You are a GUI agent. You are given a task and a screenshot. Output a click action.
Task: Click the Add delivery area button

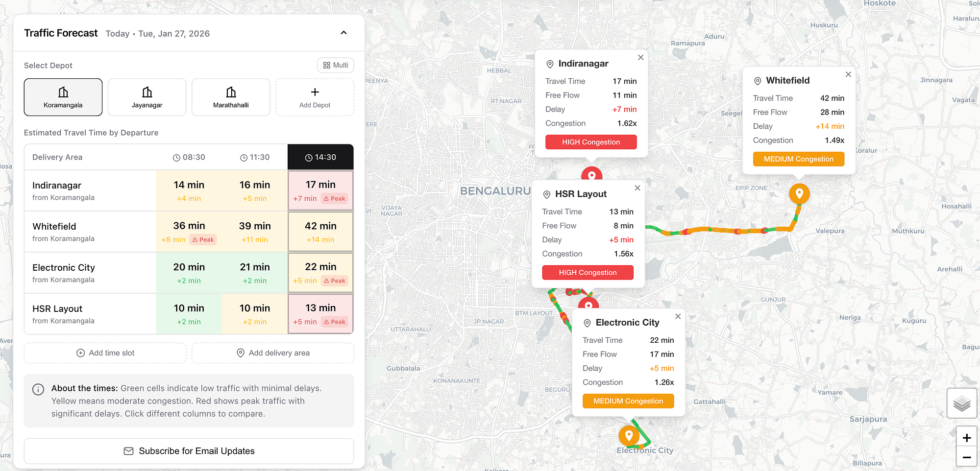[x=273, y=353]
